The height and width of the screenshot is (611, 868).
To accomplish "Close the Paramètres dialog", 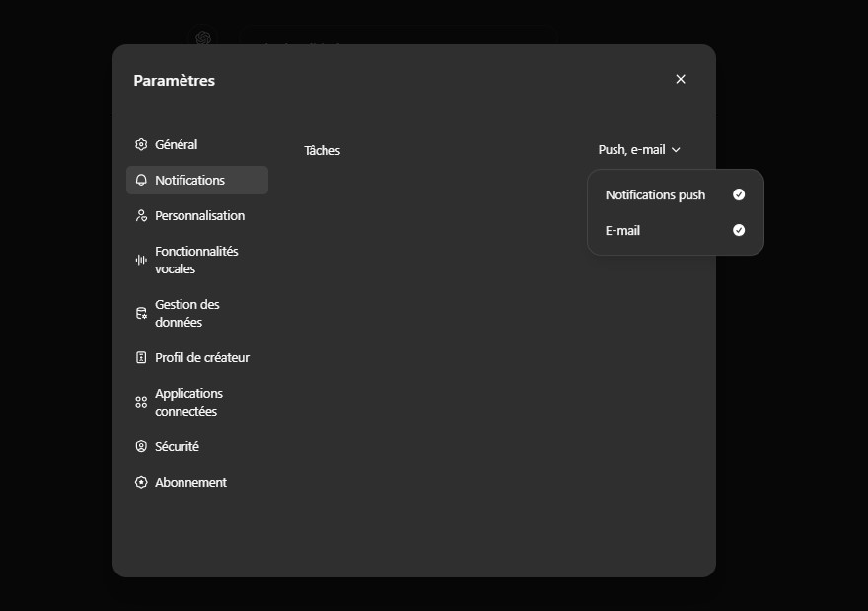I will [681, 79].
